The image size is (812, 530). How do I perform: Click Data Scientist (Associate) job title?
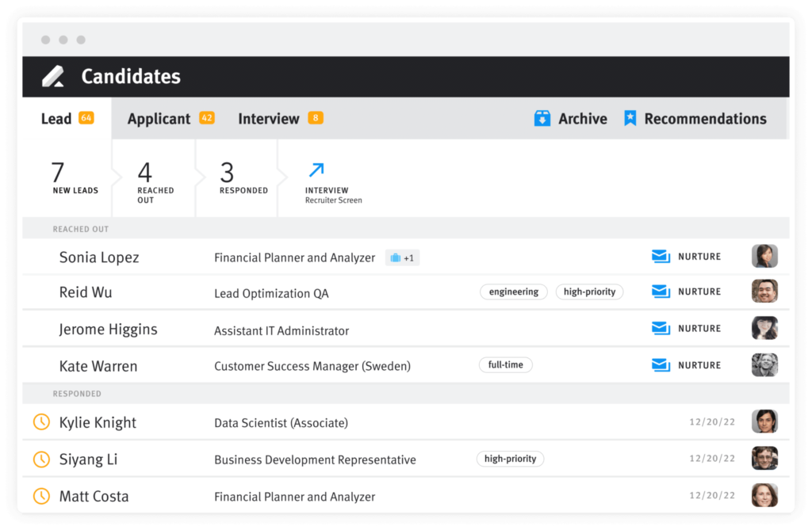click(282, 423)
